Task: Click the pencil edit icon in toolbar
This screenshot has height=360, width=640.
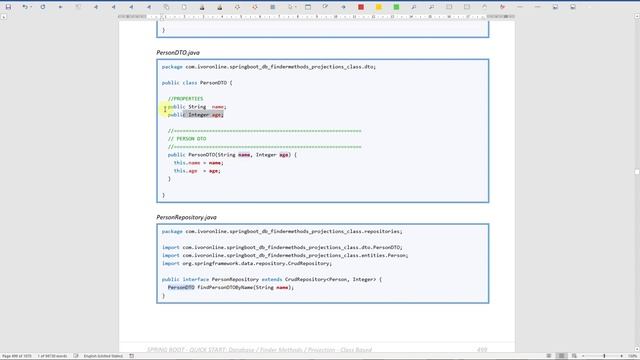Action: pyautogui.click(x=325, y=7)
